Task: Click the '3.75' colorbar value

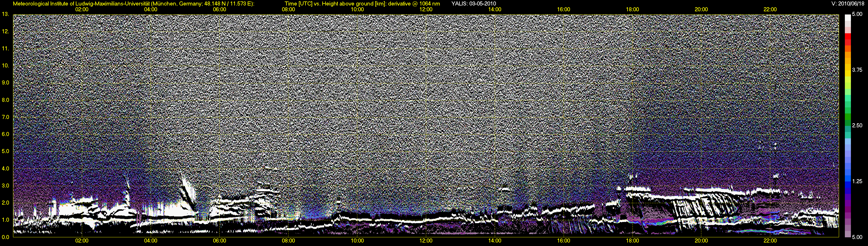Action: click(x=857, y=70)
